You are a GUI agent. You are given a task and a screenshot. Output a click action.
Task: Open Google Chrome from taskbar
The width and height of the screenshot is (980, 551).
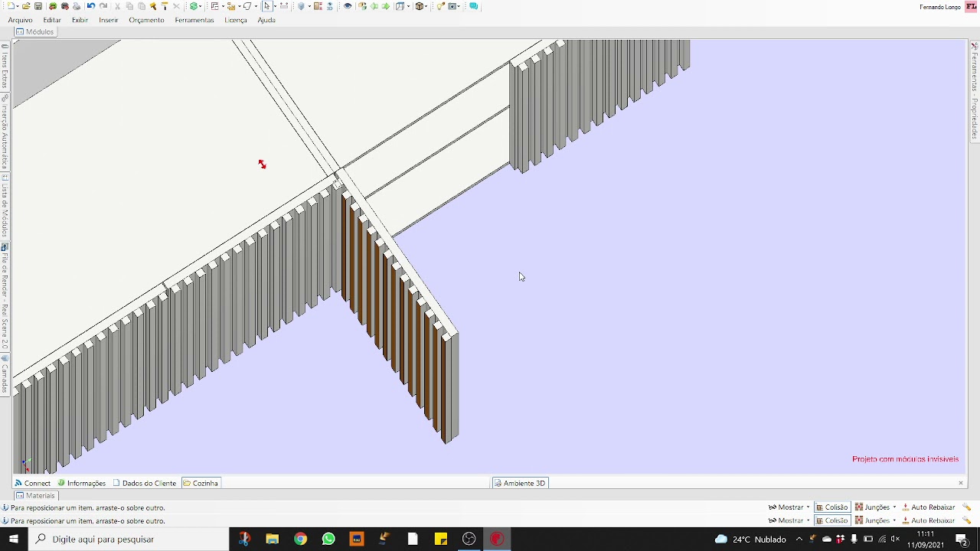(x=300, y=539)
